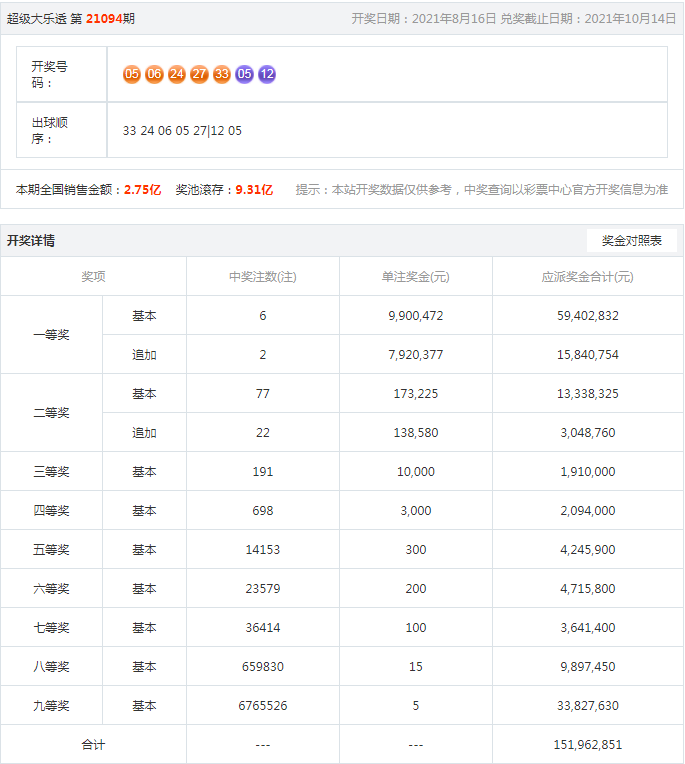Click the 单注奖金(元) column header
The width and height of the screenshot is (685, 764).
pos(416,277)
